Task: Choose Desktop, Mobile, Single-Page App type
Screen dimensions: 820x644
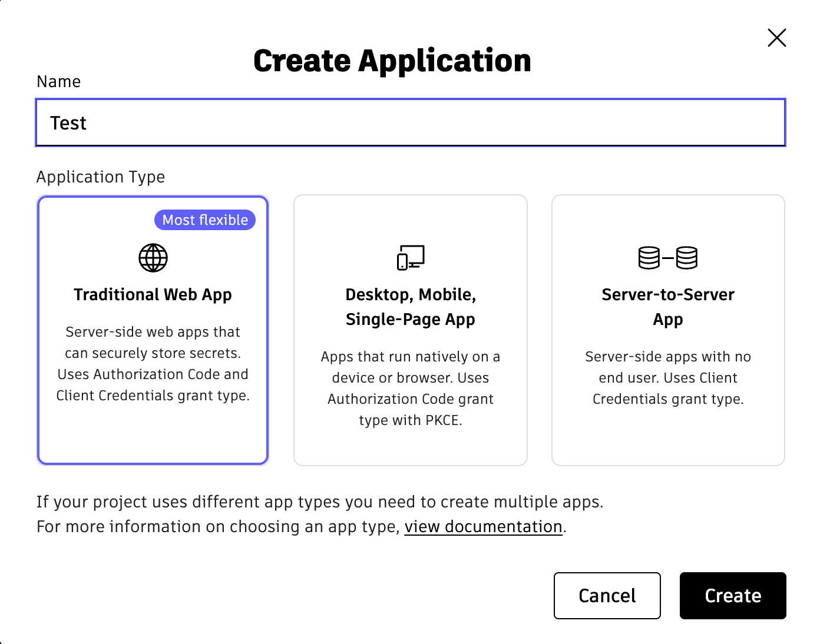Action: pyautogui.click(x=411, y=330)
